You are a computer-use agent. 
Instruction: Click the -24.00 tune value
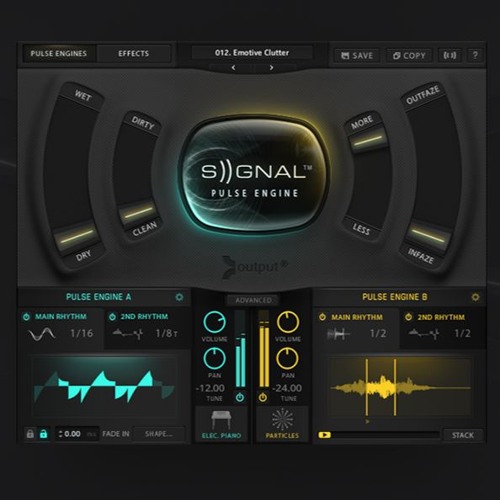[287, 388]
